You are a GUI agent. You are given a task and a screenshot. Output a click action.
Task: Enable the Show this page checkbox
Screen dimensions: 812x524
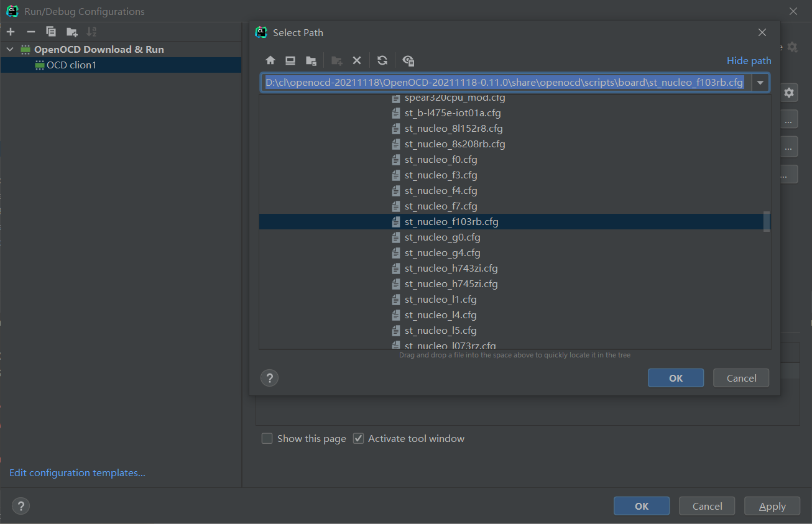267,438
